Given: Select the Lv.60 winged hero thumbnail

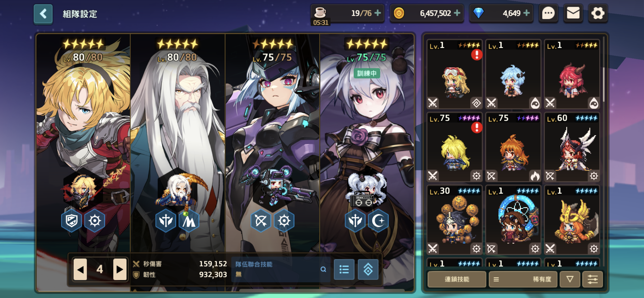Looking at the screenshot, I should click(x=572, y=147).
